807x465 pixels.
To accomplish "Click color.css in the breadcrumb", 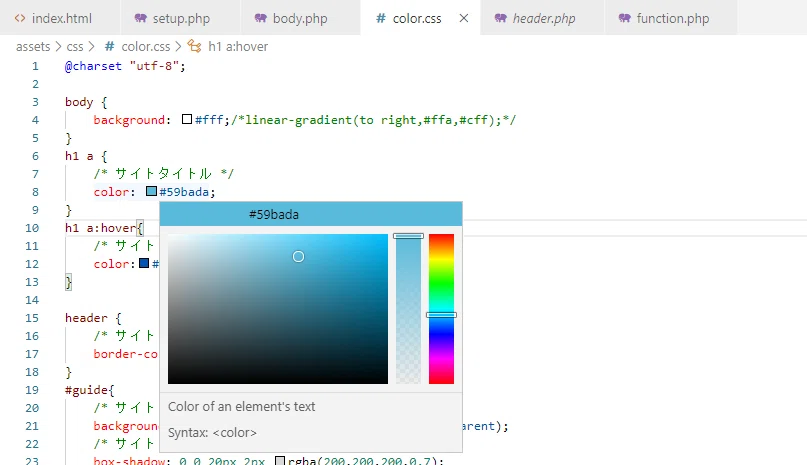I will coord(146,46).
